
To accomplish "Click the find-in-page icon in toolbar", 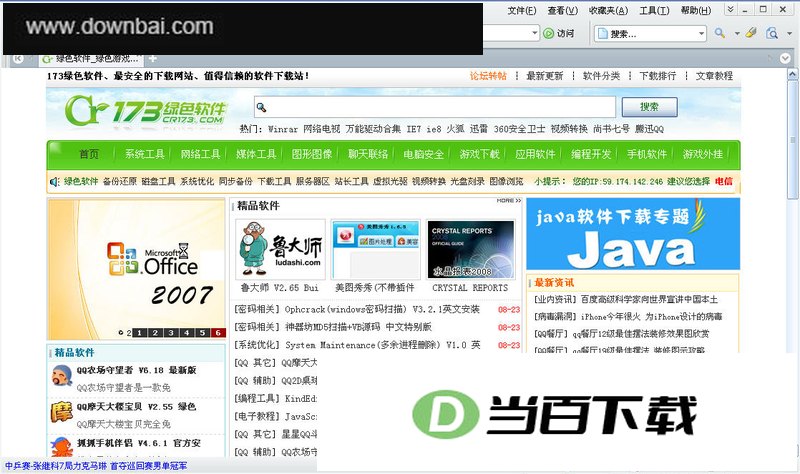I will coord(772,33).
